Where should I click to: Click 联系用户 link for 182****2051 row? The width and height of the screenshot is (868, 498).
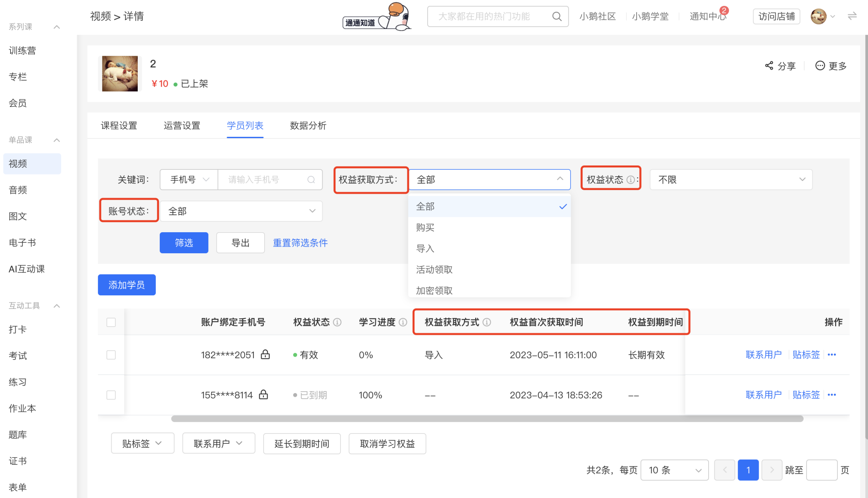[764, 355]
